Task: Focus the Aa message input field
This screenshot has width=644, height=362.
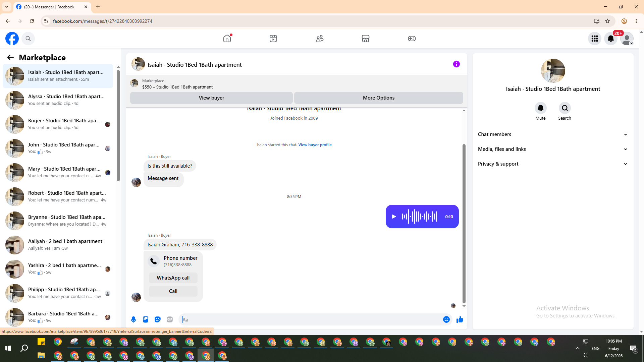Action: click(311, 320)
